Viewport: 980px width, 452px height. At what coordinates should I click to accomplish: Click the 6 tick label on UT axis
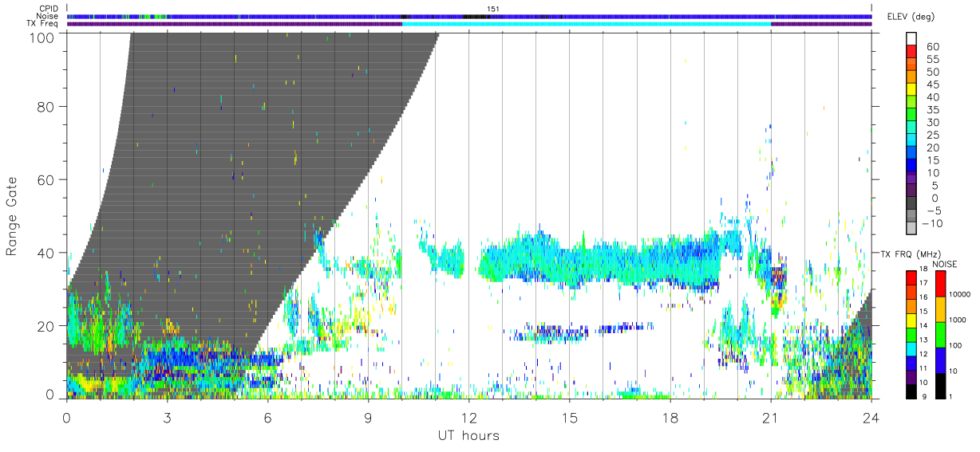pos(268,417)
